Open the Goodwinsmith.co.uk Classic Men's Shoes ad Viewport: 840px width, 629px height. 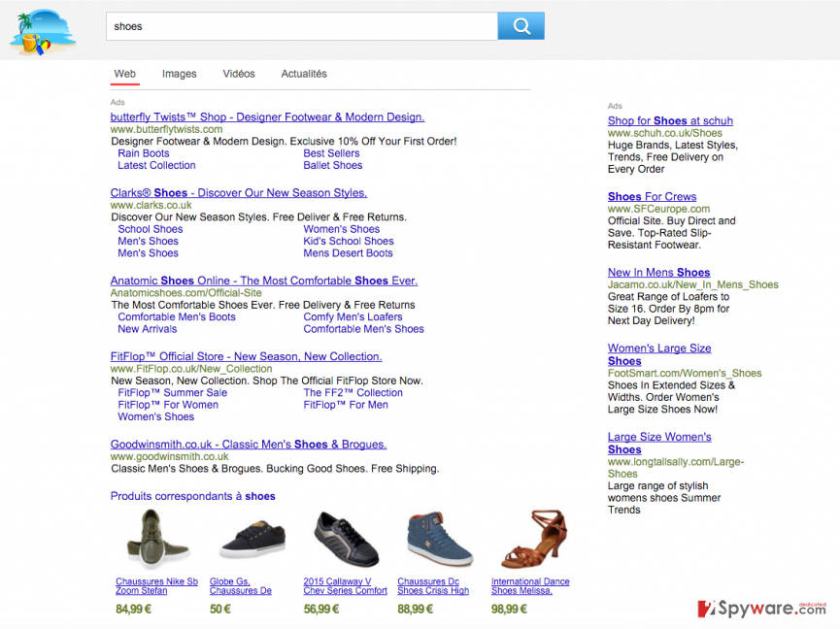(248, 445)
